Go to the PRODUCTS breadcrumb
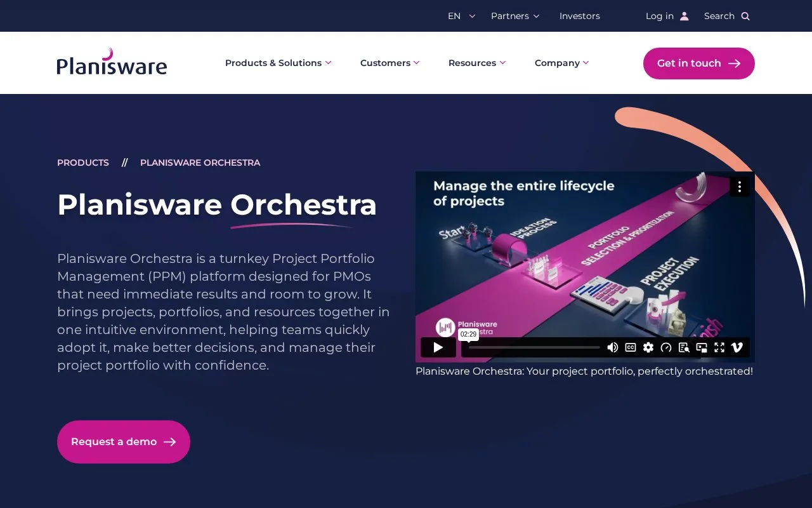The height and width of the screenshot is (508, 812). pos(83,163)
